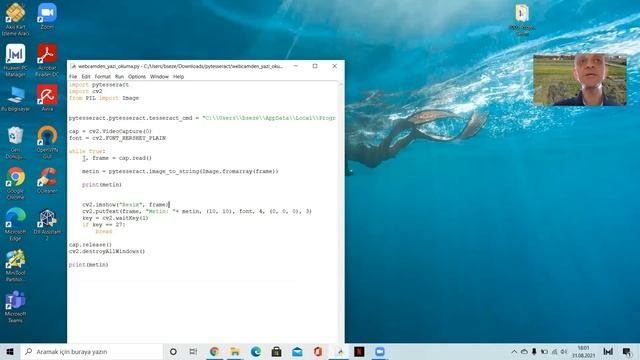Maximize the IDLE editor window
Viewport: 640px width, 360px height.
315,66
